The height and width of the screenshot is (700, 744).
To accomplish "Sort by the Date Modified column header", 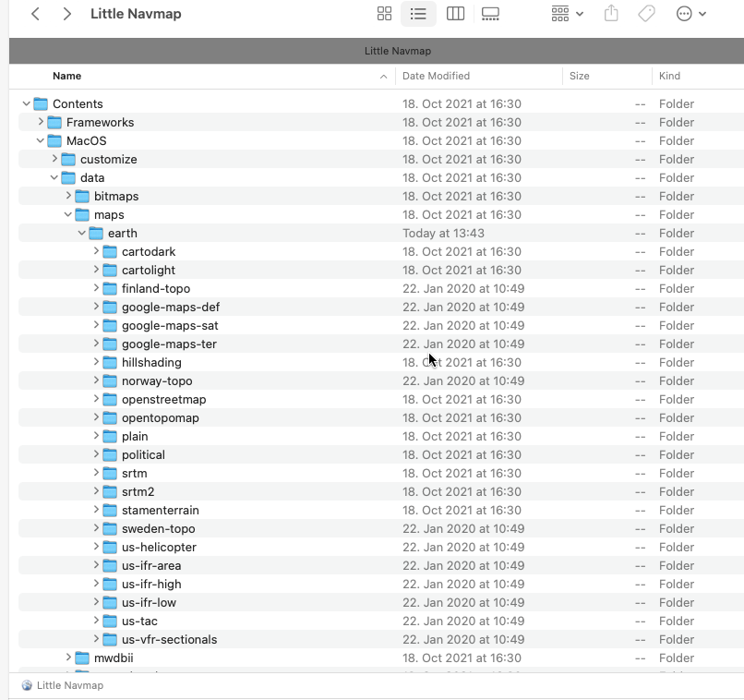I will (x=436, y=76).
